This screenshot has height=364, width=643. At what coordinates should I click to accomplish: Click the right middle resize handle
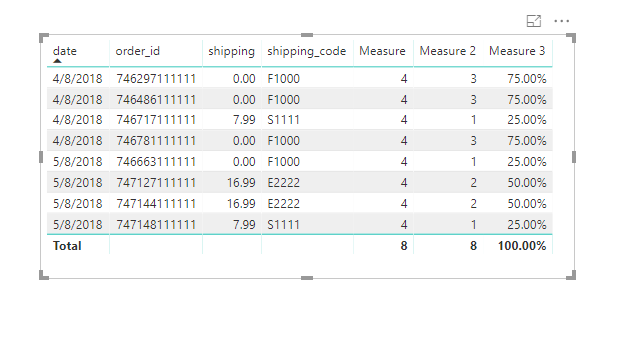(x=574, y=157)
